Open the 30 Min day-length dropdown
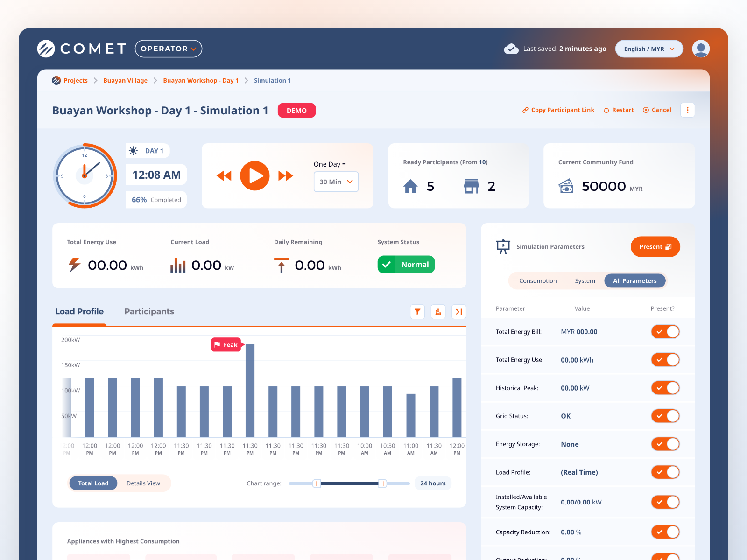747x560 pixels. click(x=336, y=182)
